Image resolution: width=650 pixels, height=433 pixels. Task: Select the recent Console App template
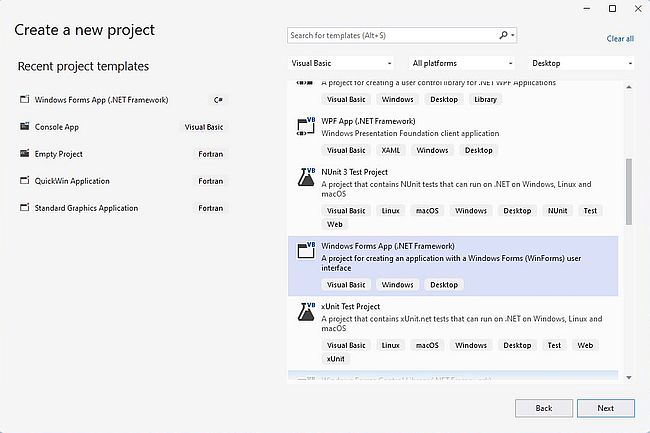pyautogui.click(x=124, y=127)
